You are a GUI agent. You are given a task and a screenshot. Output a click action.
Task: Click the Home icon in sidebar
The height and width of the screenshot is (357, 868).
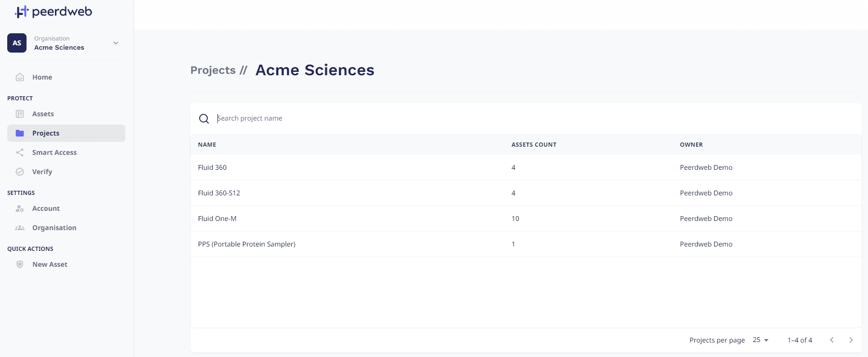point(20,77)
